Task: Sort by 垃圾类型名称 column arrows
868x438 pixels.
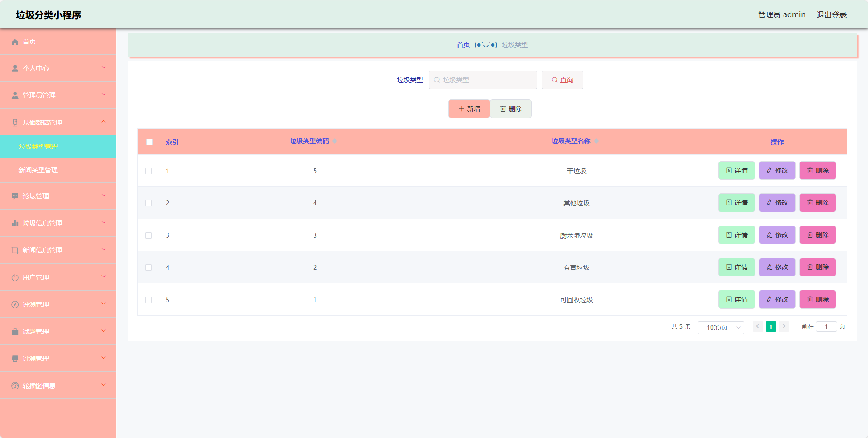Action: coord(596,141)
